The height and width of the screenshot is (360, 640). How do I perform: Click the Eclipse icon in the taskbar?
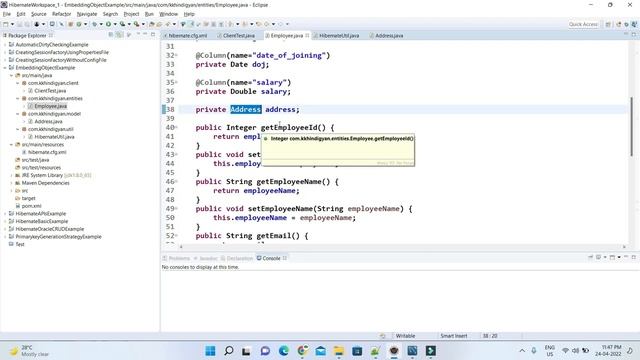[x=394, y=351]
